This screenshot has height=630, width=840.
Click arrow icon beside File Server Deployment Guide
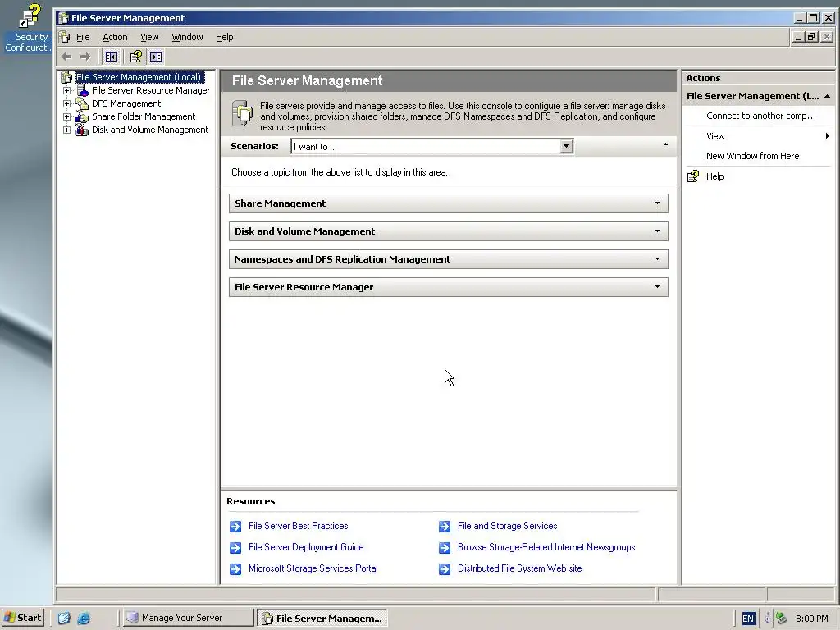tap(235, 547)
